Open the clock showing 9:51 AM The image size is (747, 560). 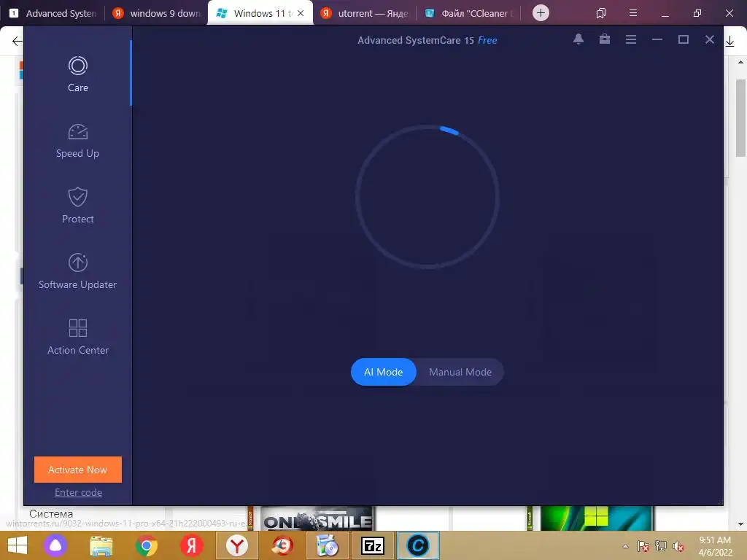coord(715,546)
